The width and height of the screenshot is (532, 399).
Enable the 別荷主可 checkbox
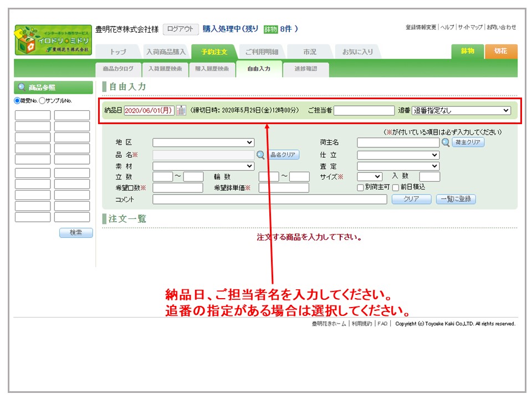point(361,188)
